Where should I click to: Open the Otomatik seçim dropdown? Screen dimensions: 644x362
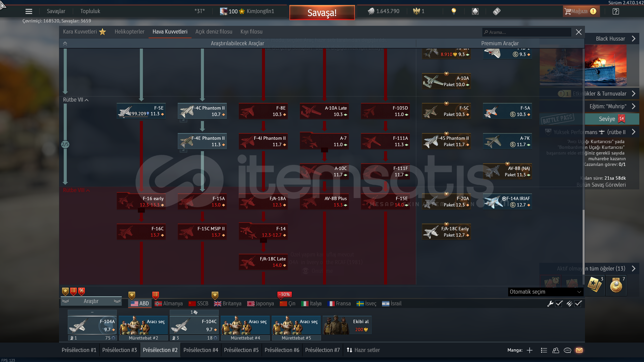pyautogui.click(x=545, y=292)
